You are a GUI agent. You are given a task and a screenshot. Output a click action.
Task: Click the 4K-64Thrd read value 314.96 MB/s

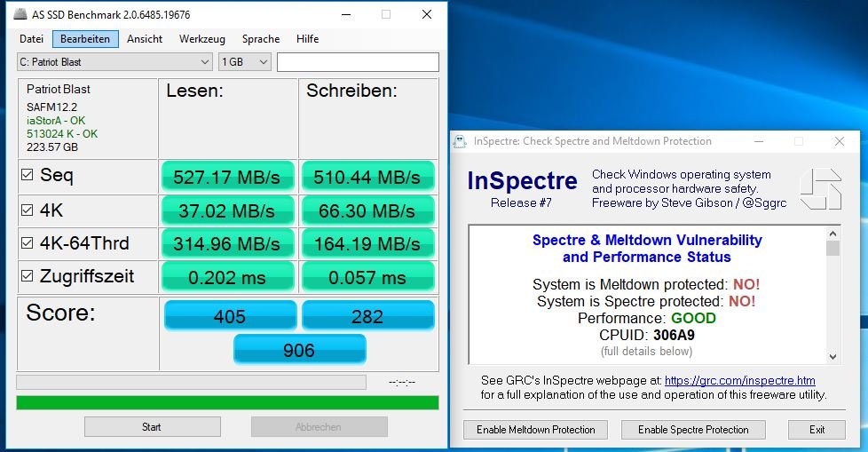tap(227, 243)
